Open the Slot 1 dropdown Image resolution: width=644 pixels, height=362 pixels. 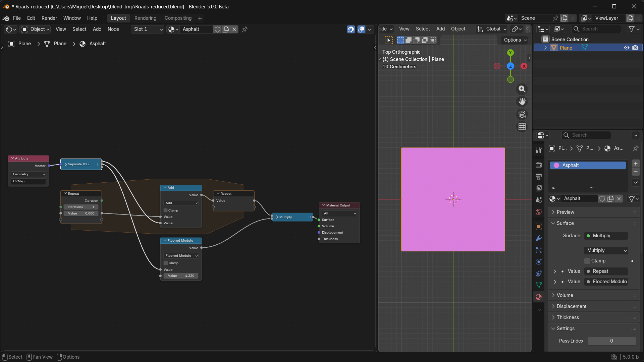148,29
